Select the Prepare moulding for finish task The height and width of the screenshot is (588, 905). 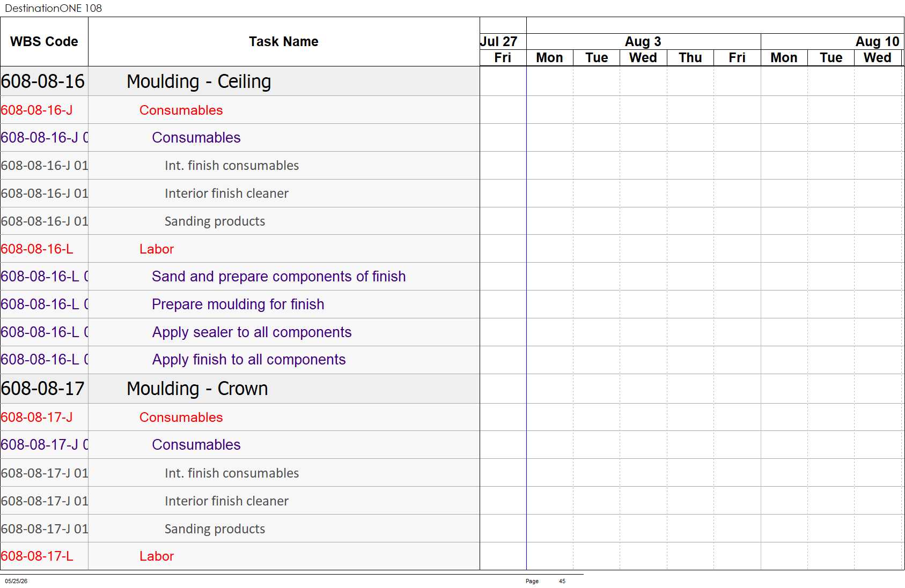click(x=238, y=304)
